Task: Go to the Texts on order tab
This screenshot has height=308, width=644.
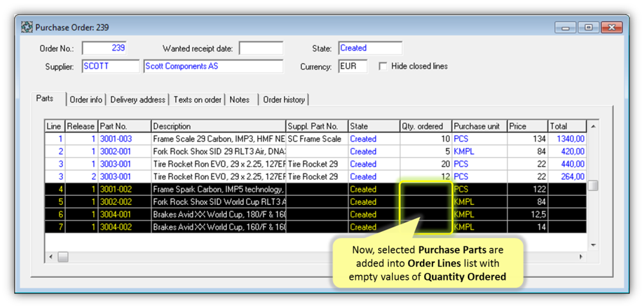Action: point(197,100)
